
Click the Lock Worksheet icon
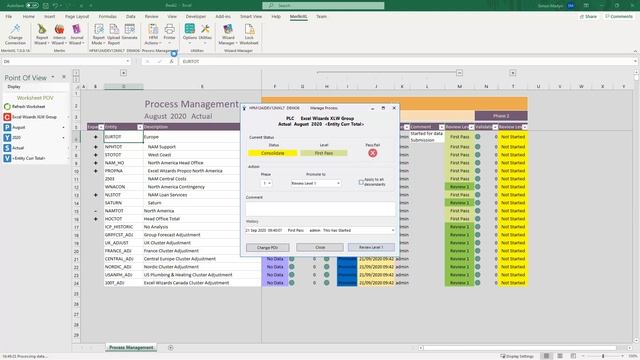249,29
